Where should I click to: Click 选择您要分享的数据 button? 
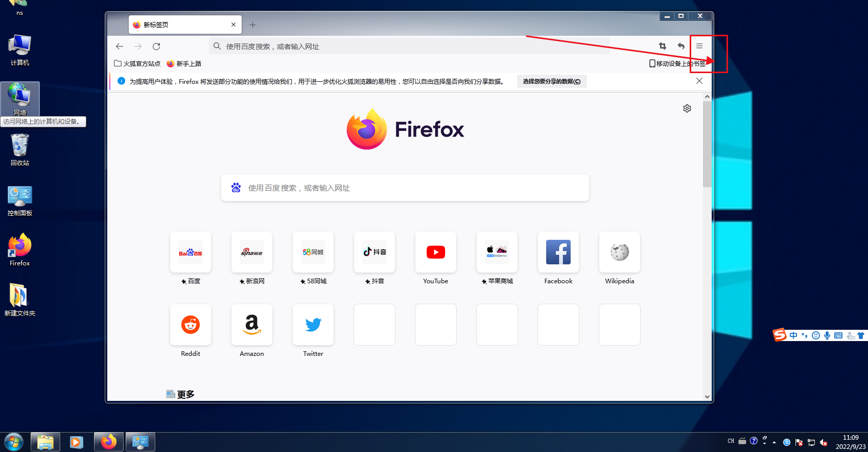point(552,81)
